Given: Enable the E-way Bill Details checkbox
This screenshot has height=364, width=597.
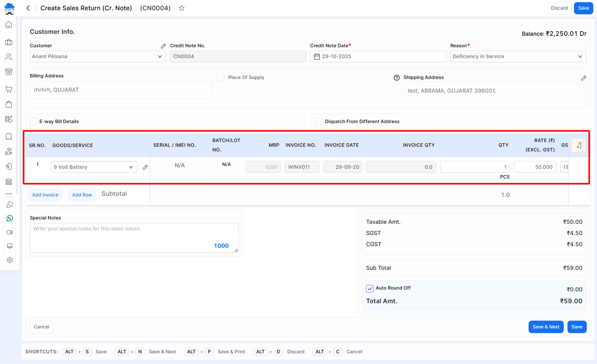Looking at the screenshot, I should point(34,121).
